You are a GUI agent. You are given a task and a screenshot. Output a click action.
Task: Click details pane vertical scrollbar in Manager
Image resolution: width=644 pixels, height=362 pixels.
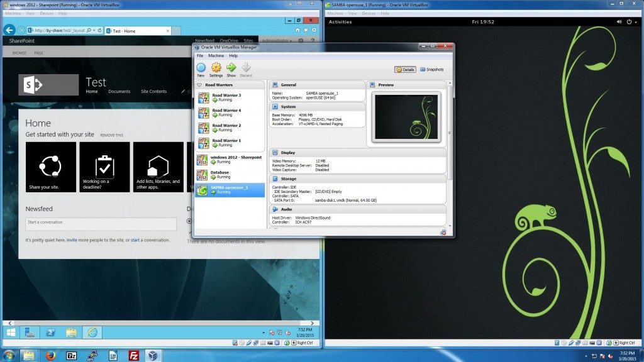tap(450, 131)
